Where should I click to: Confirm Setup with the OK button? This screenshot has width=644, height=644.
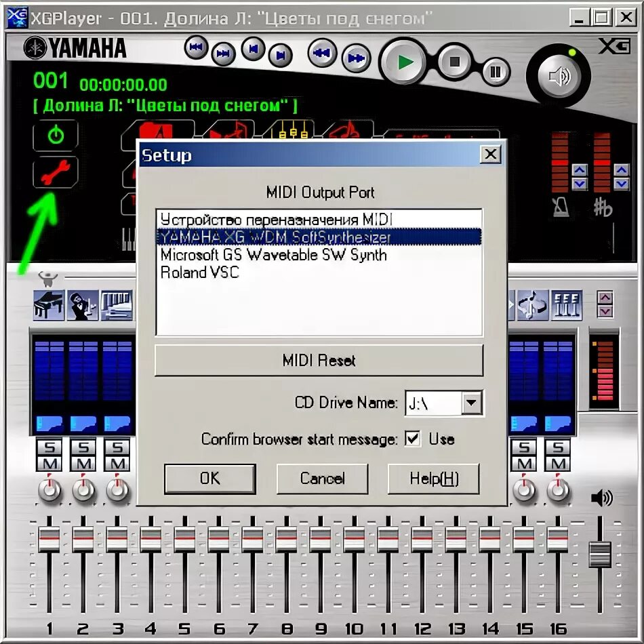(210, 479)
